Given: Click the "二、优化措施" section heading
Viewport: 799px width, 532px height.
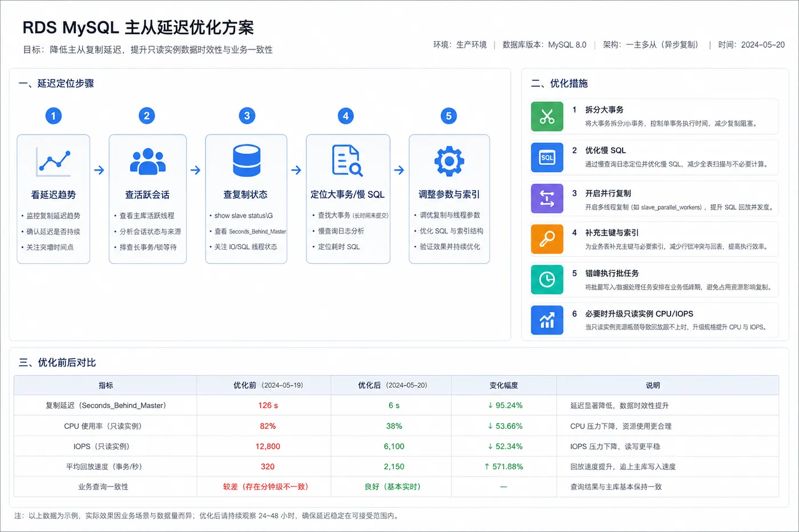Looking at the screenshot, I should tap(559, 83).
